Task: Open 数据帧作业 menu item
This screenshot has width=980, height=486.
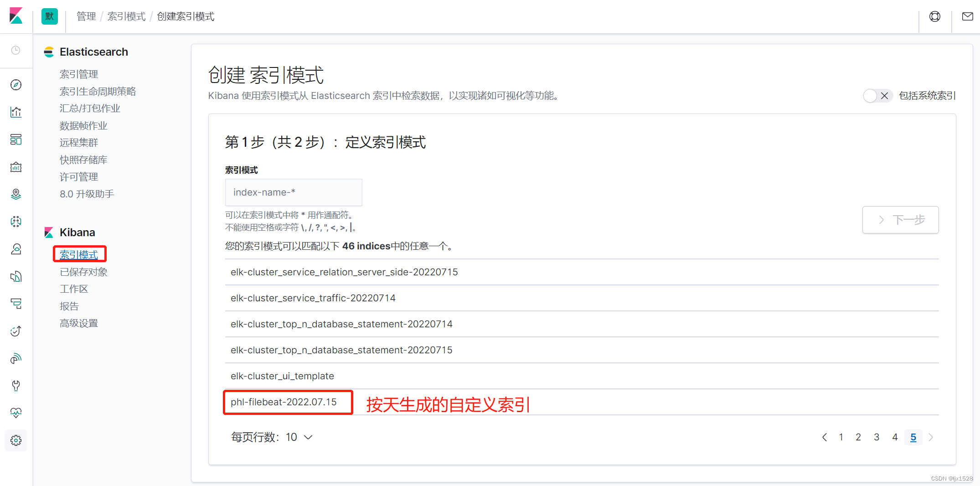Action: [x=83, y=125]
